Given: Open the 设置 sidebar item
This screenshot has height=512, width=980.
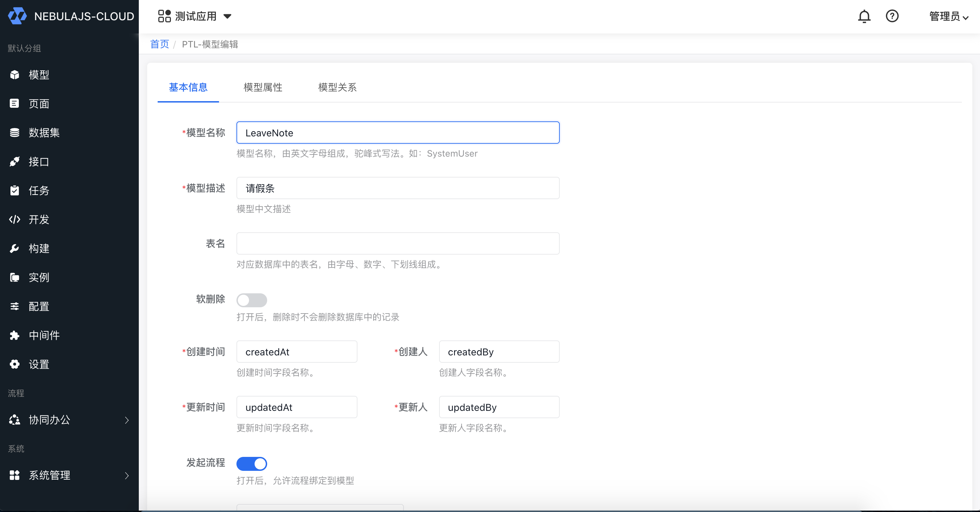Looking at the screenshot, I should click(39, 364).
